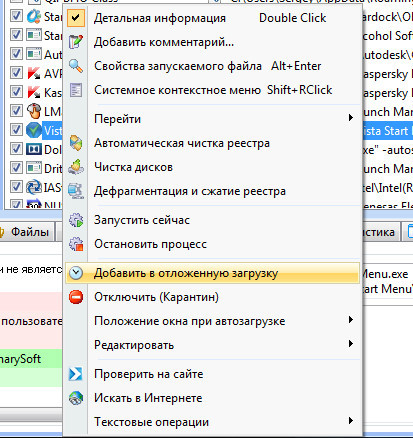Choose Чистка дисков menu entry

click(x=213, y=167)
